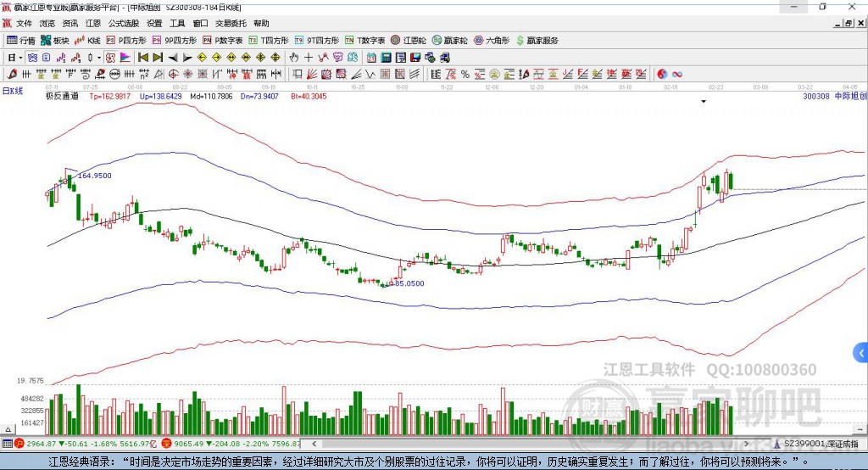Open the T四方形 time square
868x470 pixels.
(x=269, y=41)
